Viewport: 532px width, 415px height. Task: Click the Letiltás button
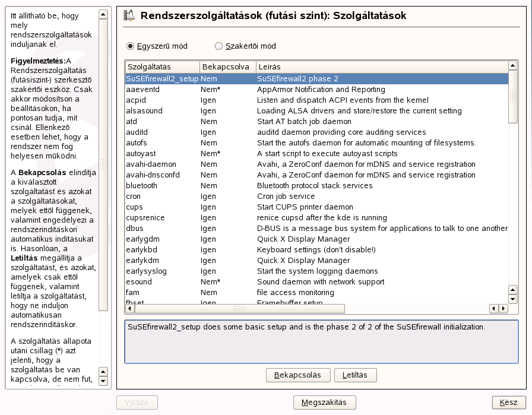(355, 375)
